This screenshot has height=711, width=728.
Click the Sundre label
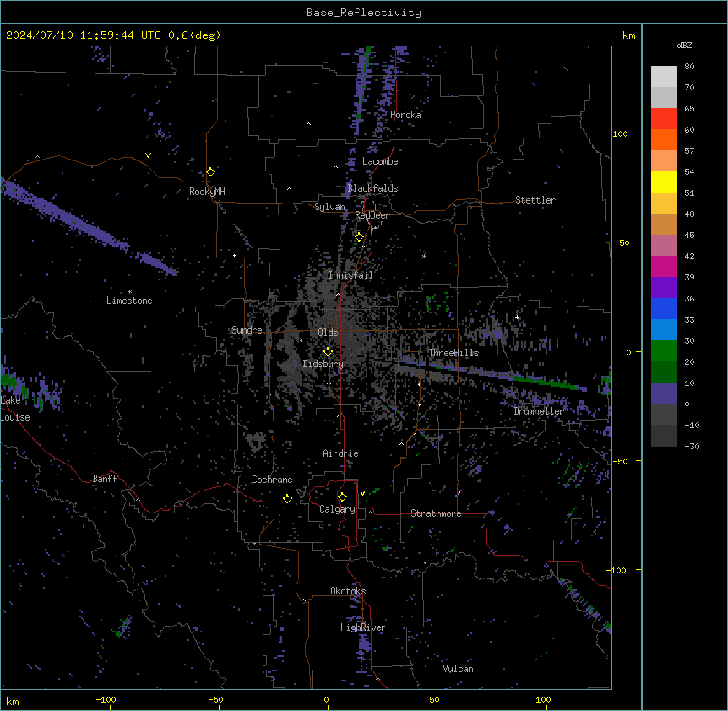coord(247,330)
